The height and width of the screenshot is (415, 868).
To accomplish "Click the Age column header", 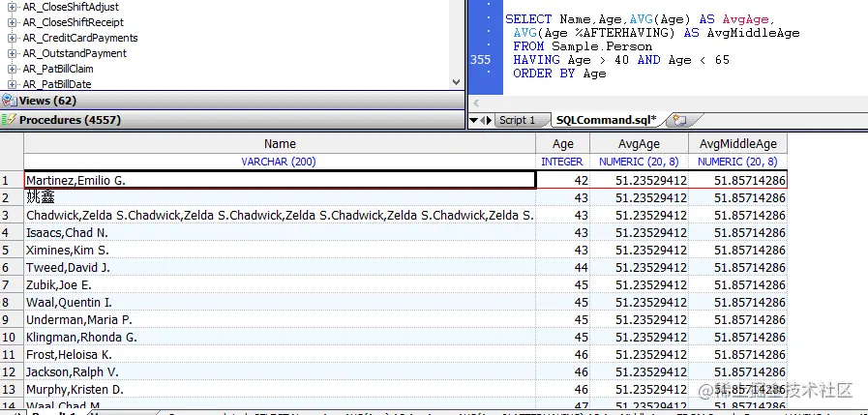I will 562,144.
